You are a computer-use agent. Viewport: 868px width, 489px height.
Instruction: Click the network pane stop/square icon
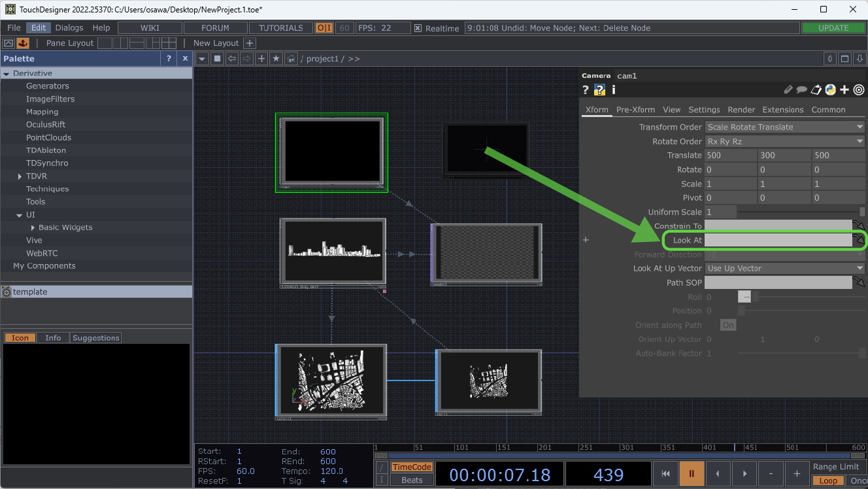(x=216, y=59)
